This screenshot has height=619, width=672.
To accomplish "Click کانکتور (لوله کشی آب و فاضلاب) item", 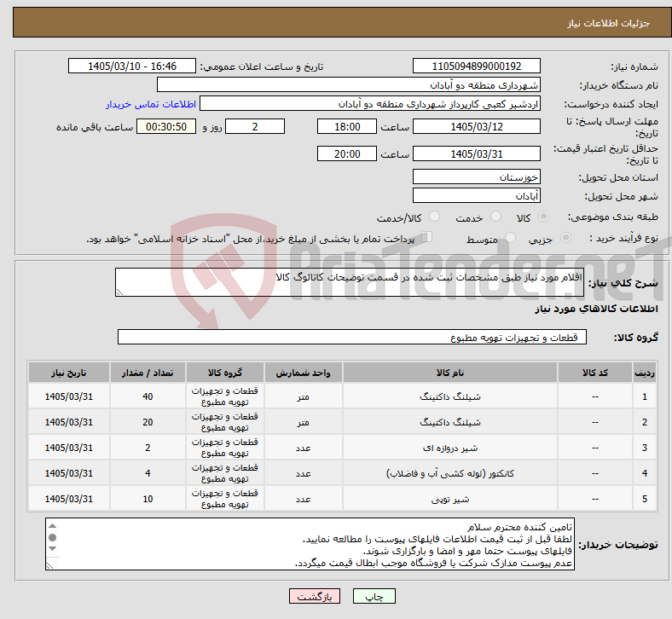I will 450,473.
